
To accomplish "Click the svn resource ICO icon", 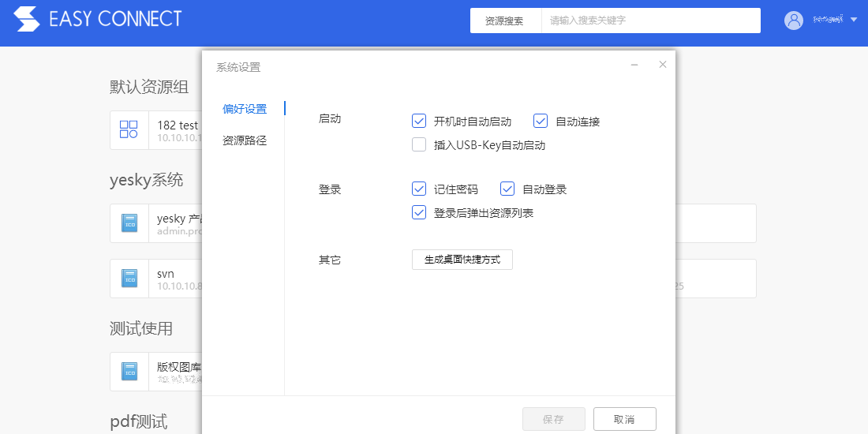I will pyautogui.click(x=129, y=279).
